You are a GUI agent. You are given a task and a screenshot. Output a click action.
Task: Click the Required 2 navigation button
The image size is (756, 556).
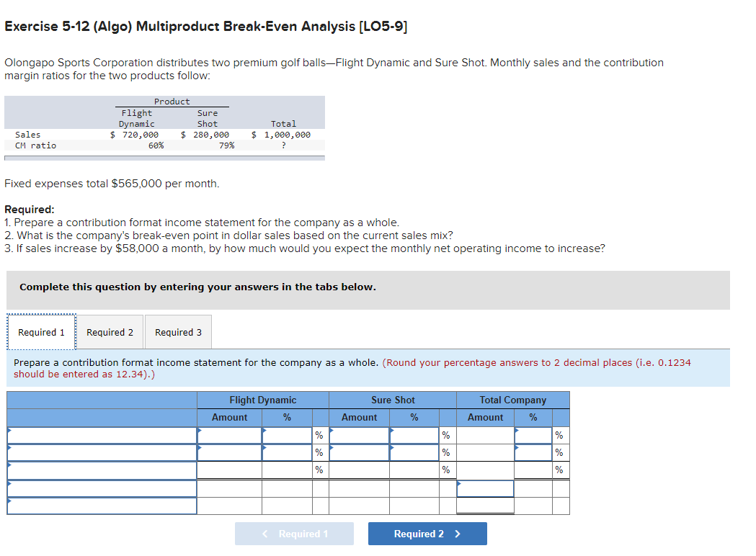427,534
